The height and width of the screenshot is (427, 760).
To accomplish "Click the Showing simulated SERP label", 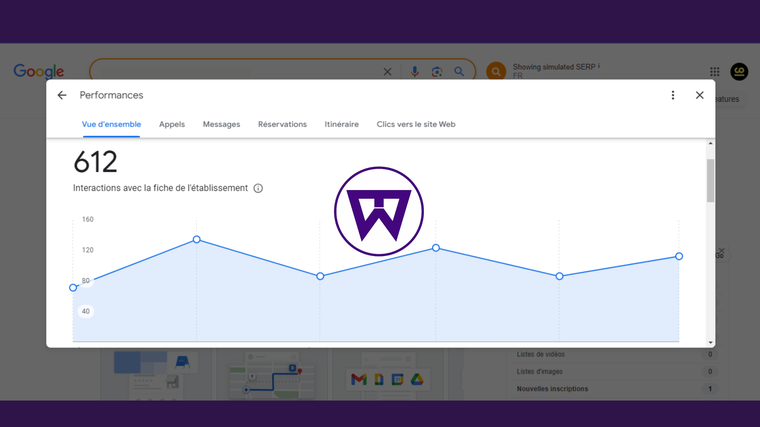I will [556, 67].
